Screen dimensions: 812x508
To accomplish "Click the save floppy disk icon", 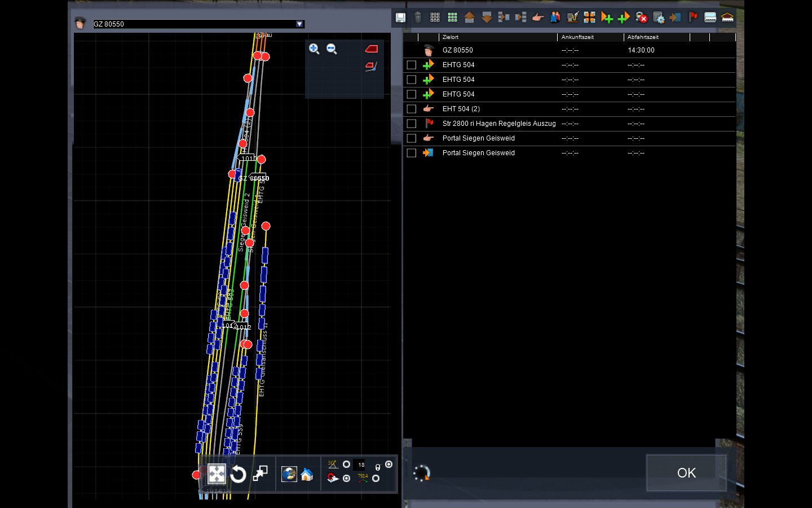I will tap(400, 17).
